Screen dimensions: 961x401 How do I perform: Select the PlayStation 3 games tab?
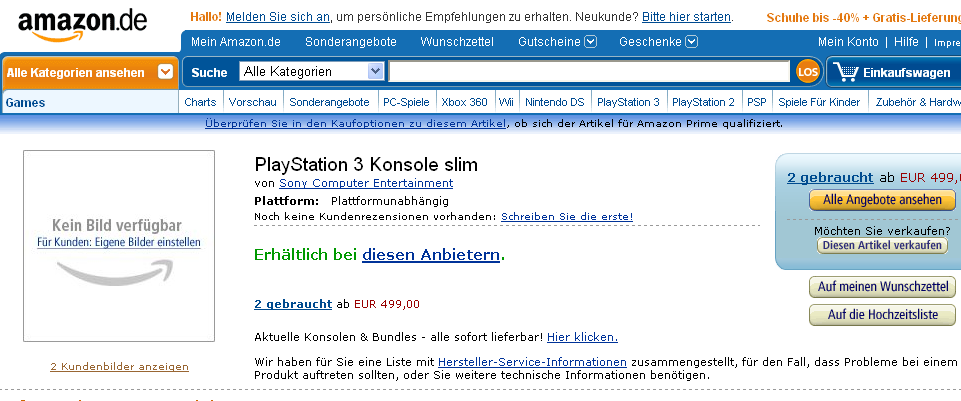click(628, 102)
